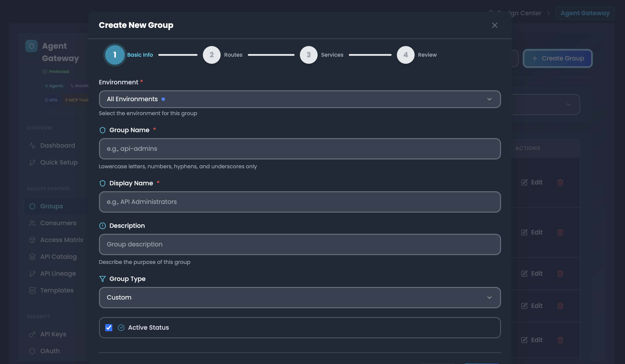The image size is (625, 364).
Task: Uncheck the Active Status checkbox
Action: (x=109, y=327)
